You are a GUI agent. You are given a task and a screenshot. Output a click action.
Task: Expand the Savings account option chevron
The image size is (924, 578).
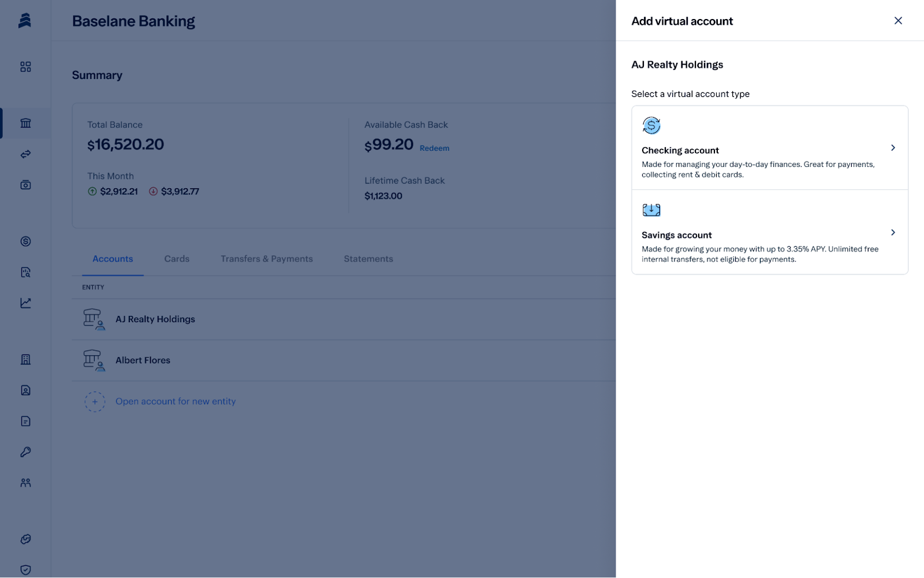(893, 233)
